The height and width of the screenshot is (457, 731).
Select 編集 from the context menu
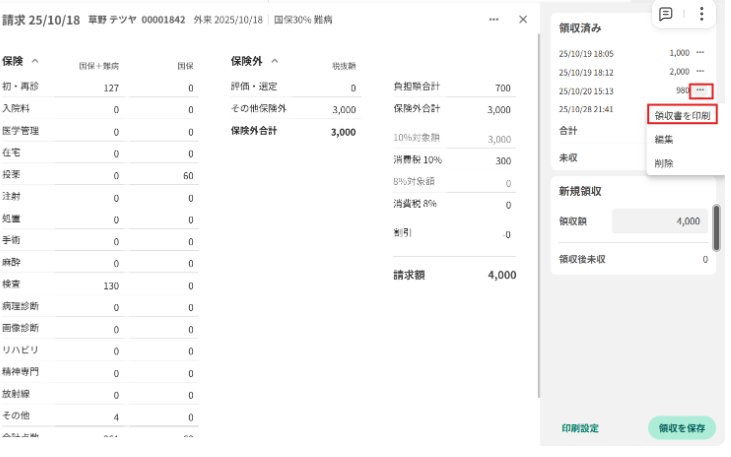pos(663,139)
